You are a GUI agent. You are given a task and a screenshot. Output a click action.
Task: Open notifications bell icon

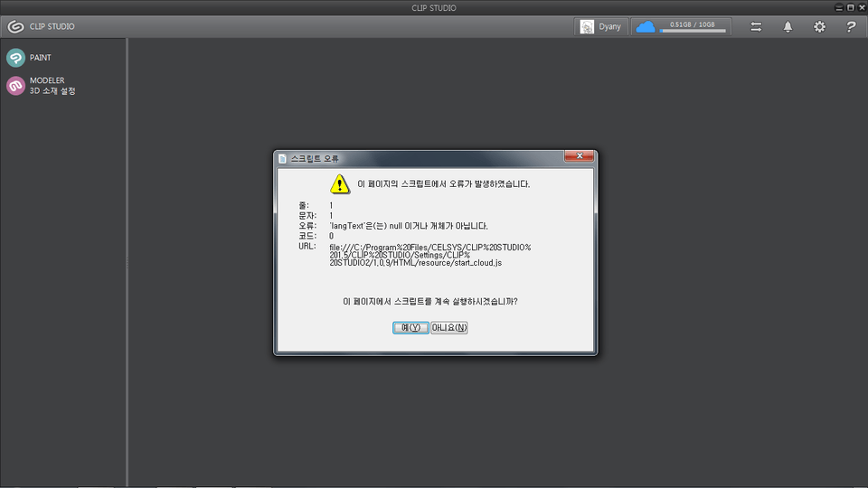tap(788, 26)
